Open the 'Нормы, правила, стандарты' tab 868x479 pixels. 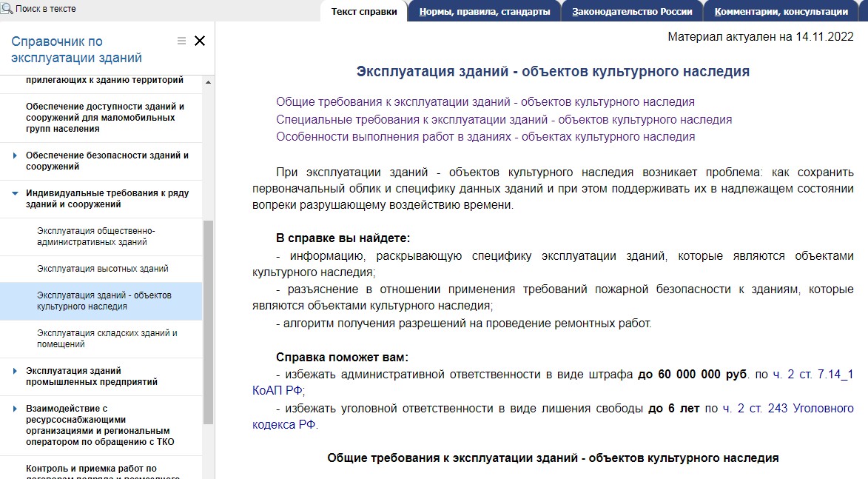485,12
